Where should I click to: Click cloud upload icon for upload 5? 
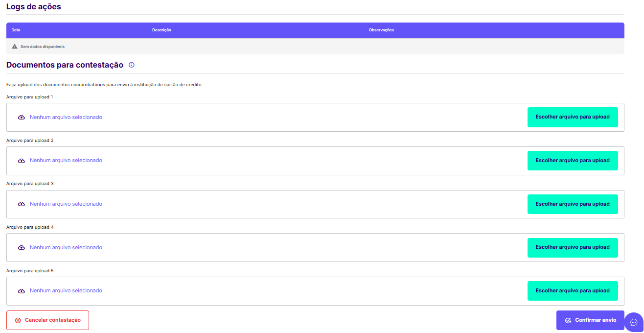pos(22,291)
